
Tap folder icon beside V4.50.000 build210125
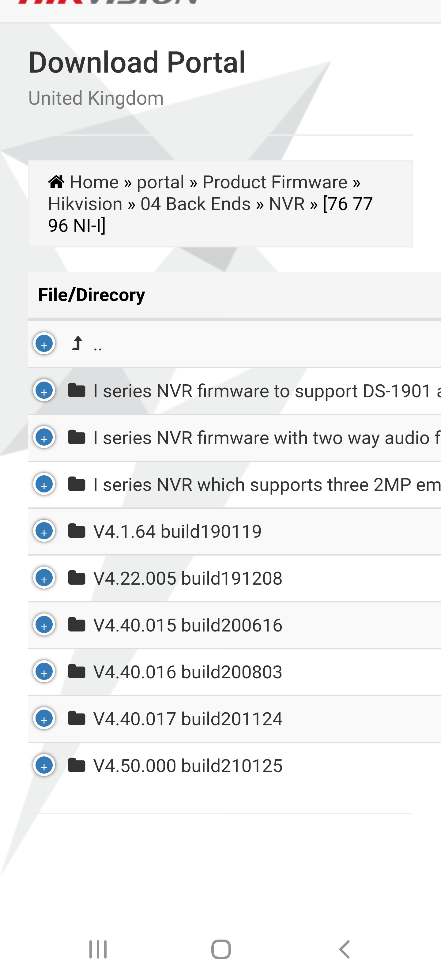point(77,765)
